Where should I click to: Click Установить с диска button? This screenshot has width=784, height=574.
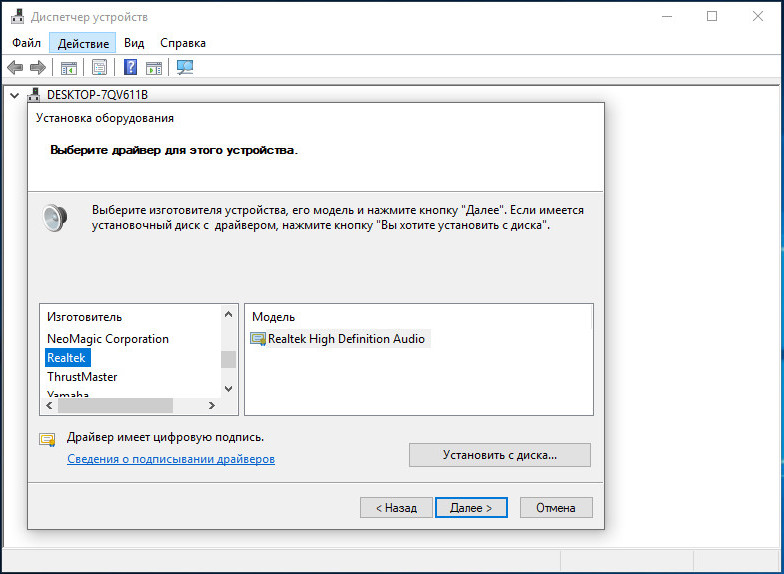(500, 455)
